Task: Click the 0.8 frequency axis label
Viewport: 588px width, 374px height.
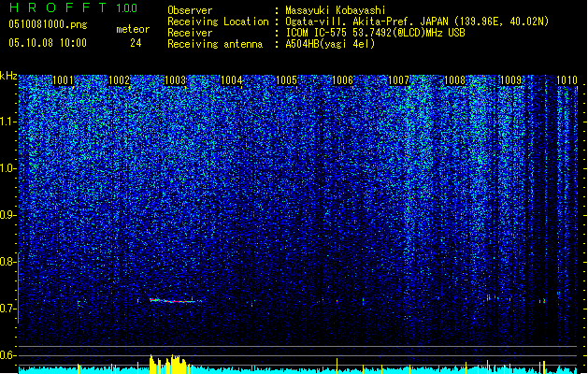Action: [7, 262]
